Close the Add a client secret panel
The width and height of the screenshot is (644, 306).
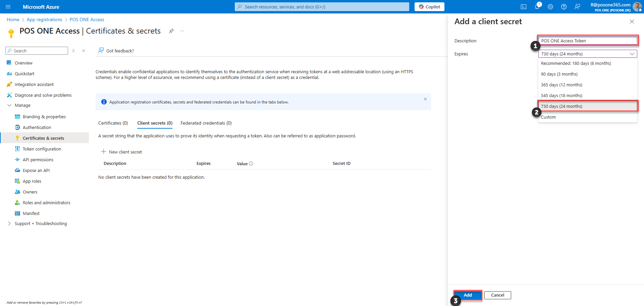click(x=632, y=21)
